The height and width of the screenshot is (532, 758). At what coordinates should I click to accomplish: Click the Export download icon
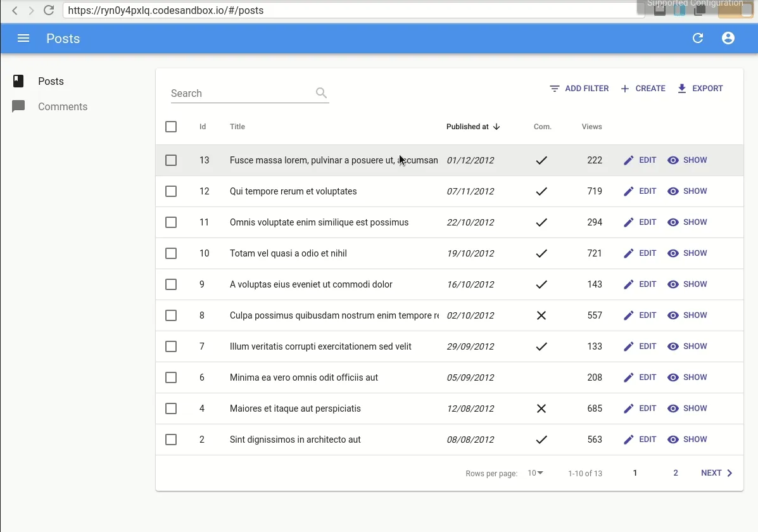pyautogui.click(x=683, y=88)
